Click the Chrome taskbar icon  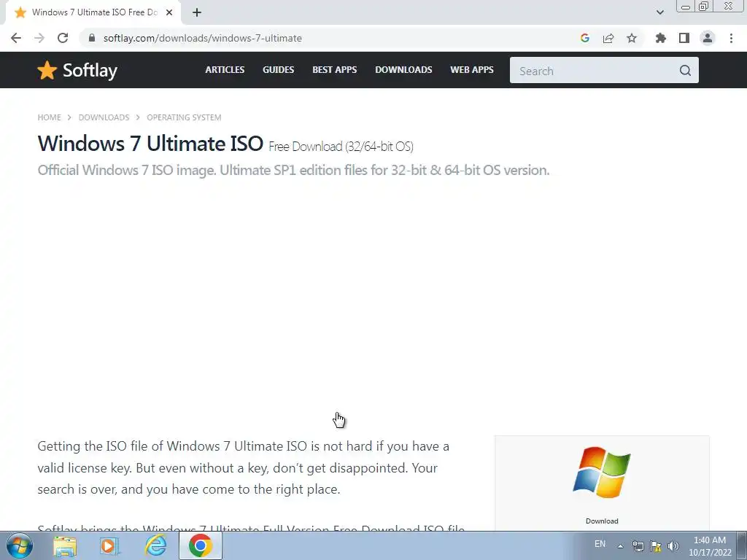201,545
